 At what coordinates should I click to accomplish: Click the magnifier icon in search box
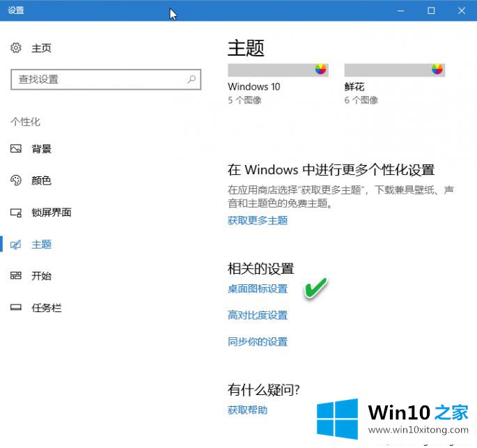[191, 79]
